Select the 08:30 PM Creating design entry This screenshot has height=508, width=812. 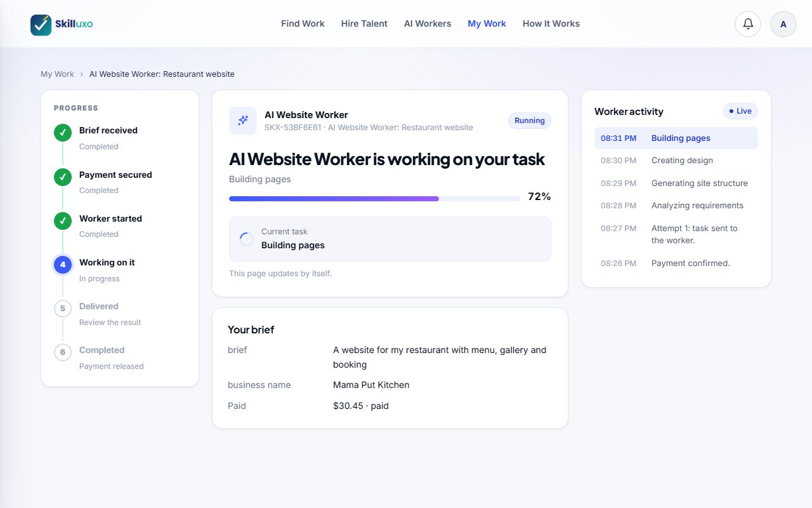[x=676, y=161]
